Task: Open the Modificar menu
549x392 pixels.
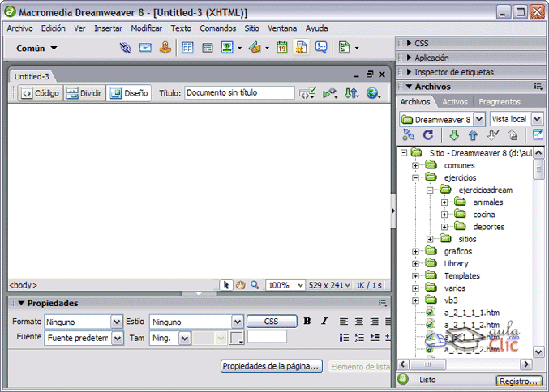Action: [x=146, y=28]
